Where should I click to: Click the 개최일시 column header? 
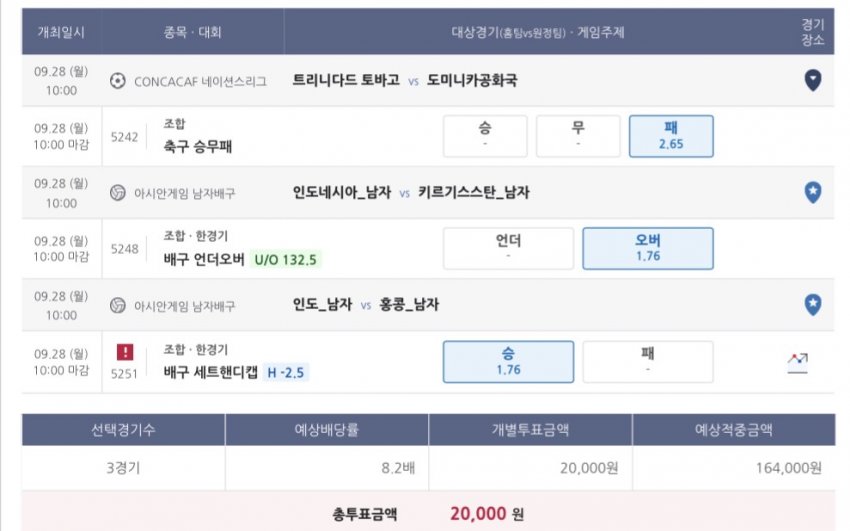(x=61, y=32)
